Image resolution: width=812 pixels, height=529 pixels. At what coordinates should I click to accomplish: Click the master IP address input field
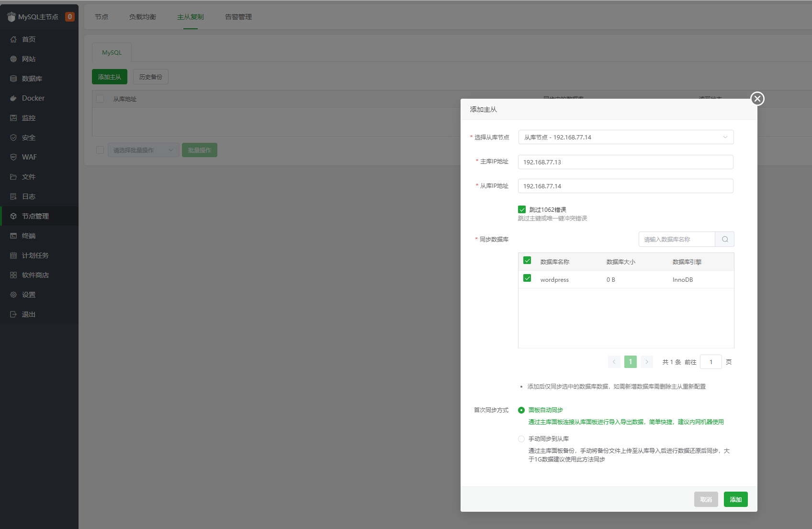[x=625, y=162]
